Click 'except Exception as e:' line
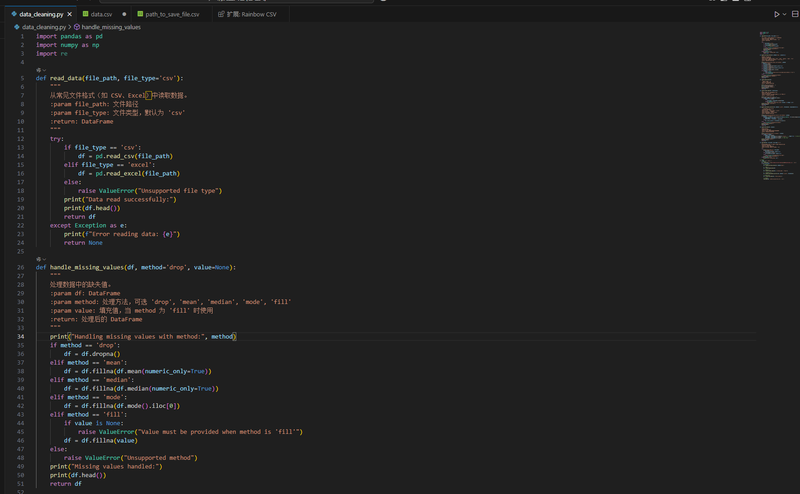 [88, 226]
